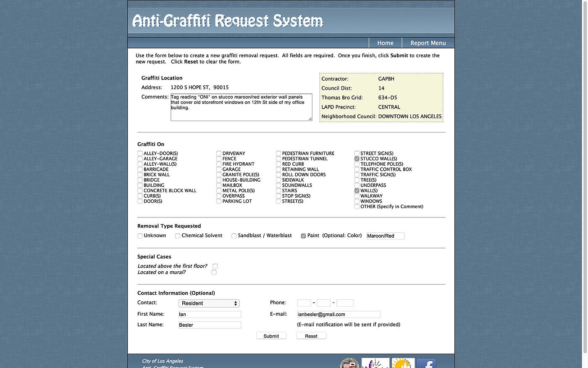Screen dimensions: 588x368
Task: Check the MAILBOX checkbox
Action: point(219,185)
